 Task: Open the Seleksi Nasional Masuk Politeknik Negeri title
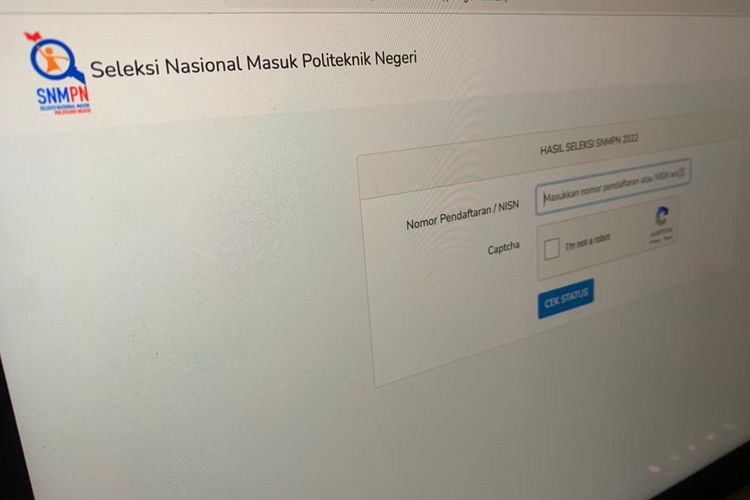(x=254, y=64)
